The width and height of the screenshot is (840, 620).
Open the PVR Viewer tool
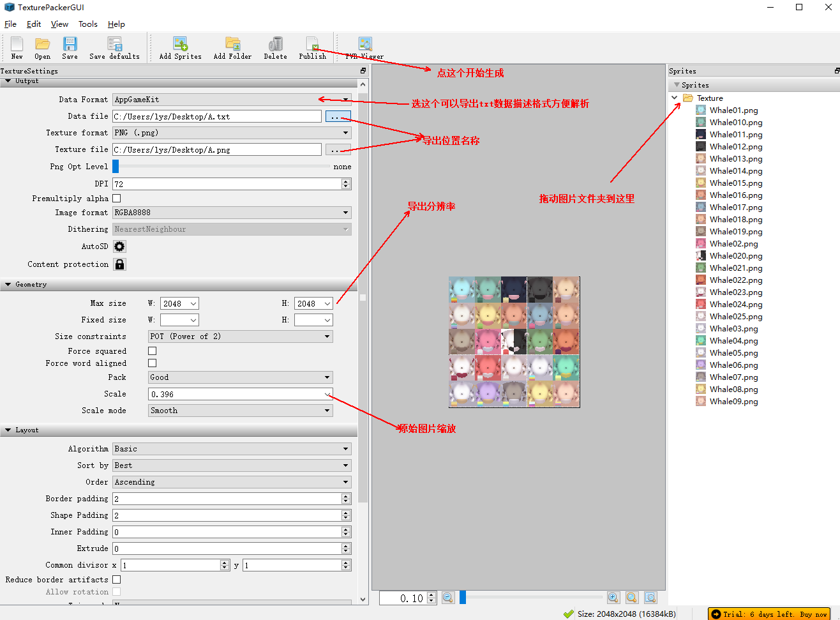point(364,47)
